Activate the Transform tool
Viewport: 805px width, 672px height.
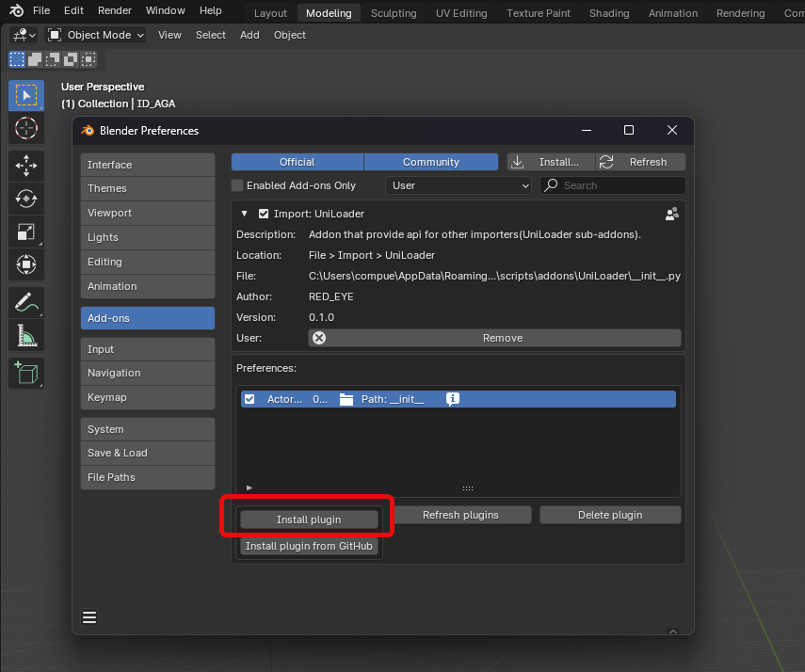[x=26, y=264]
